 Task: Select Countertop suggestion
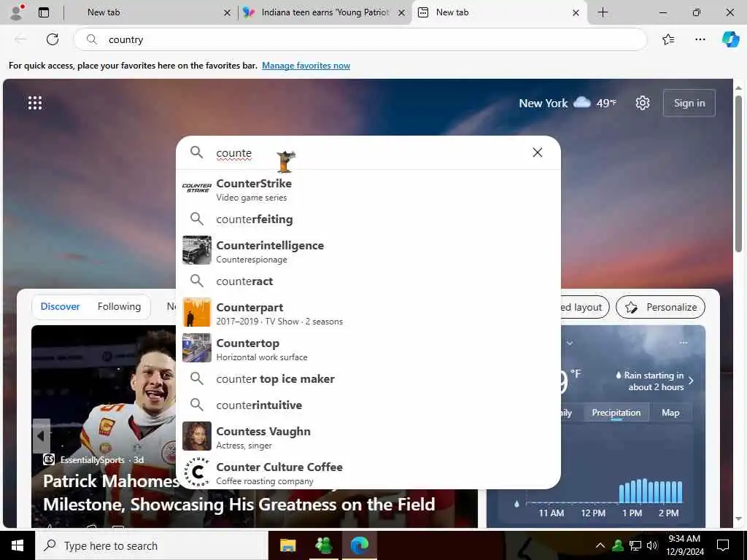(x=368, y=349)
